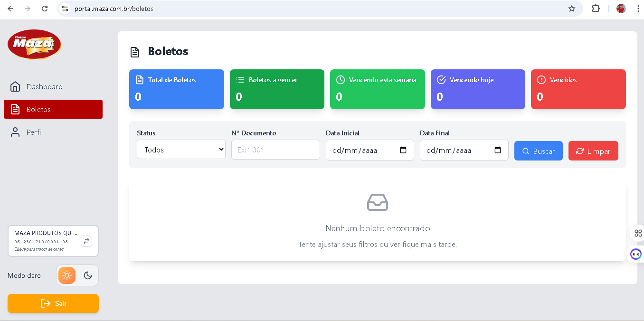The width and height of the screenshot is (644, 321).
Task: Go to Dashboard in the sidebar
Action: tap(44, 86)
